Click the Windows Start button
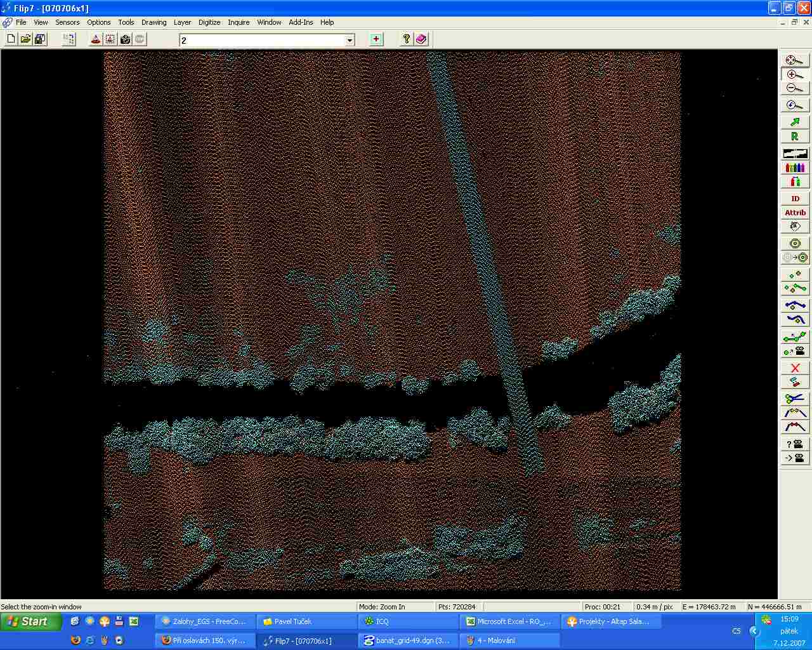The width and height of the screenshot is (812, 650). click(x=30, y=622)
